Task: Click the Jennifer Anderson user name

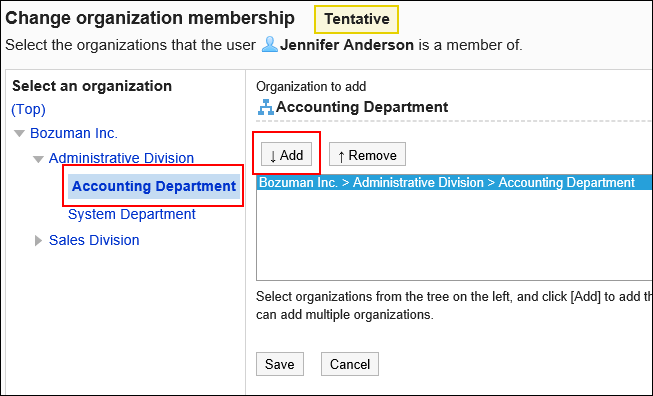Action: pyautogui.click(x=347, y=45)
